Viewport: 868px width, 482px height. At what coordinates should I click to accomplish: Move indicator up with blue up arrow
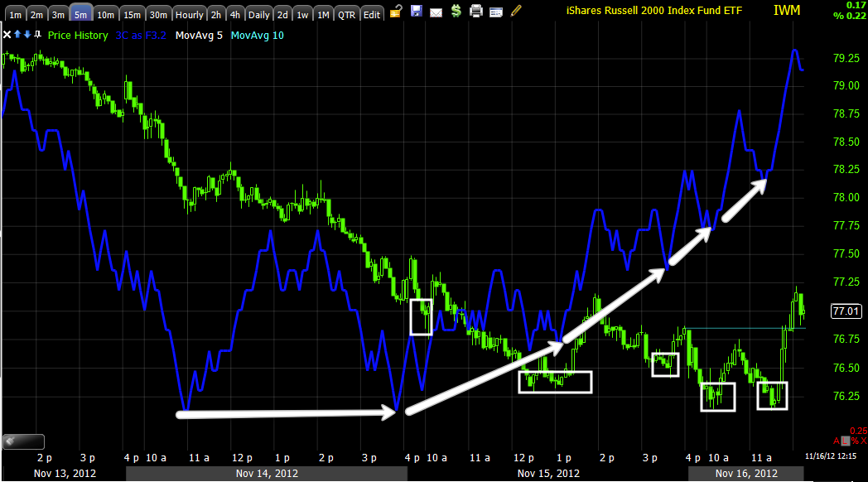point(17,34)
